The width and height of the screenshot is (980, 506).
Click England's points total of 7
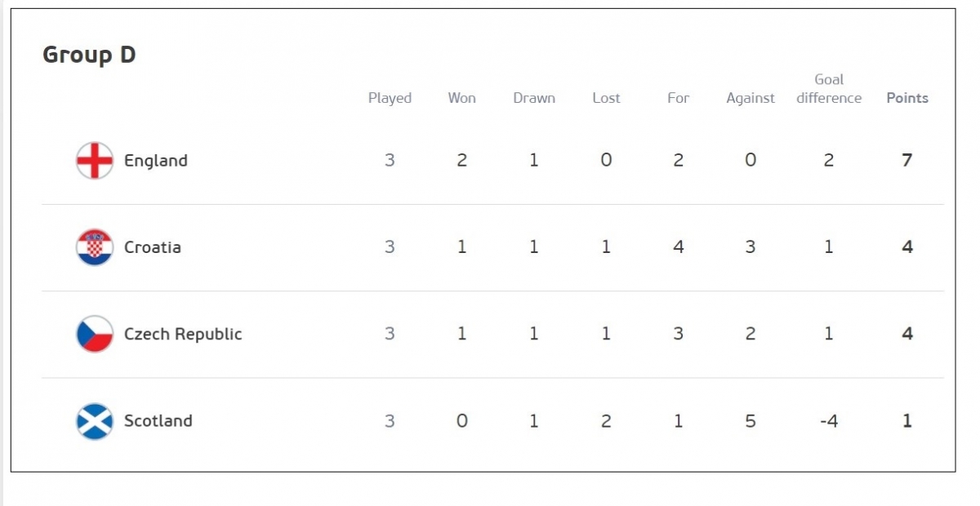(x=906, y=160)
